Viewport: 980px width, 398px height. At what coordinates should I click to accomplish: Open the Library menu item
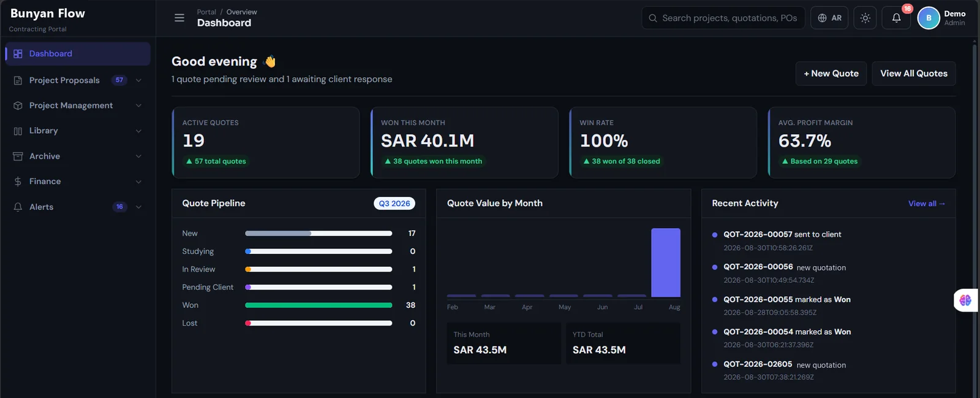tap(78, 131)
